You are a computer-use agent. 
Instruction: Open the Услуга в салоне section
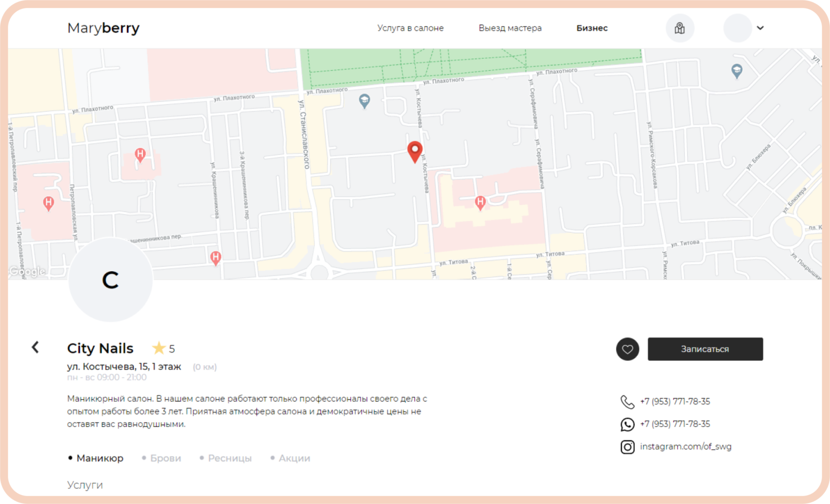point(411,28)
